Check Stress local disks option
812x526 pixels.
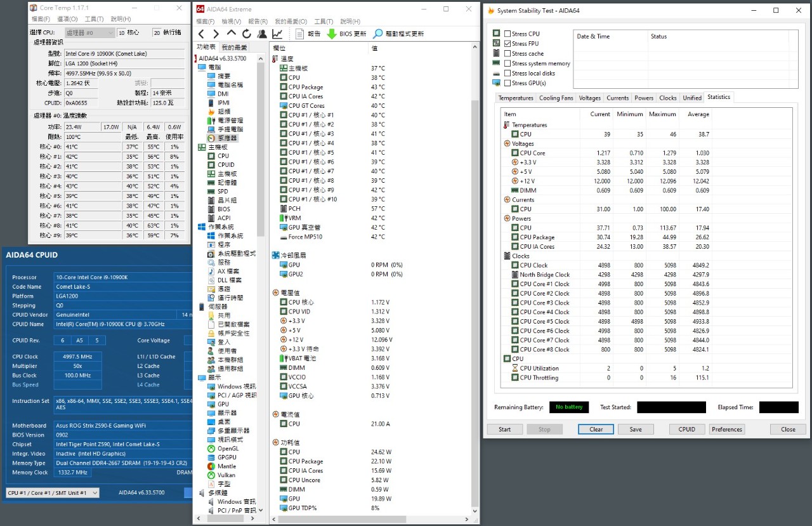507,73
